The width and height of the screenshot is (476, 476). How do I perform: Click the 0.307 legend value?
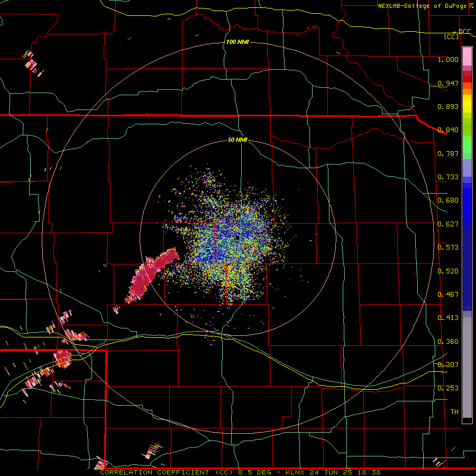click(x=448, y=365)
